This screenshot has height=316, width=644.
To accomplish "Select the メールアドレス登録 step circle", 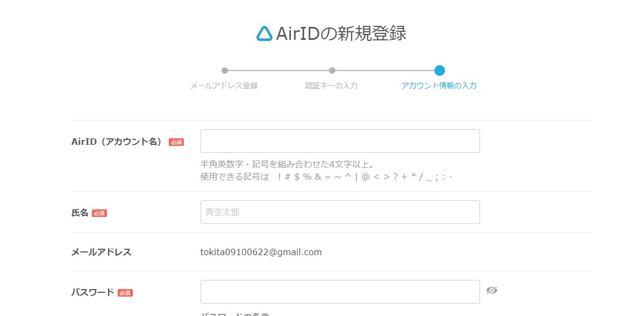I will pos(224,70).
